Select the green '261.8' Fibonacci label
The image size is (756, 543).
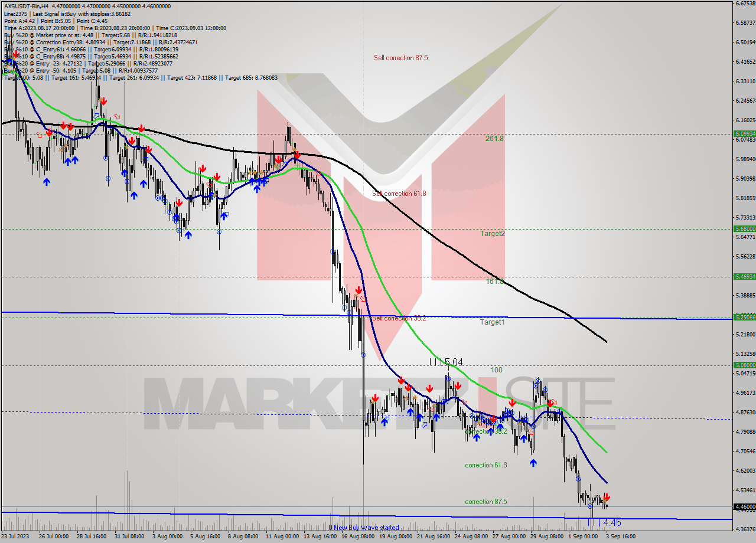coord(494,139)
